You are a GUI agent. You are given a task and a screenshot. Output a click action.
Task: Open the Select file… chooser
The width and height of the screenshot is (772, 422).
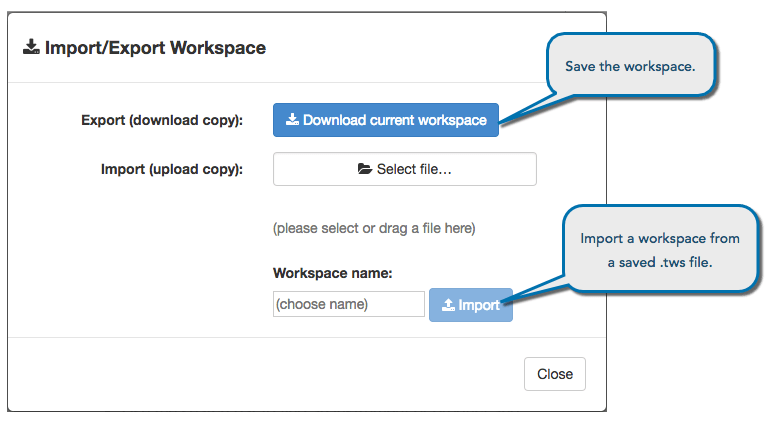405,169
